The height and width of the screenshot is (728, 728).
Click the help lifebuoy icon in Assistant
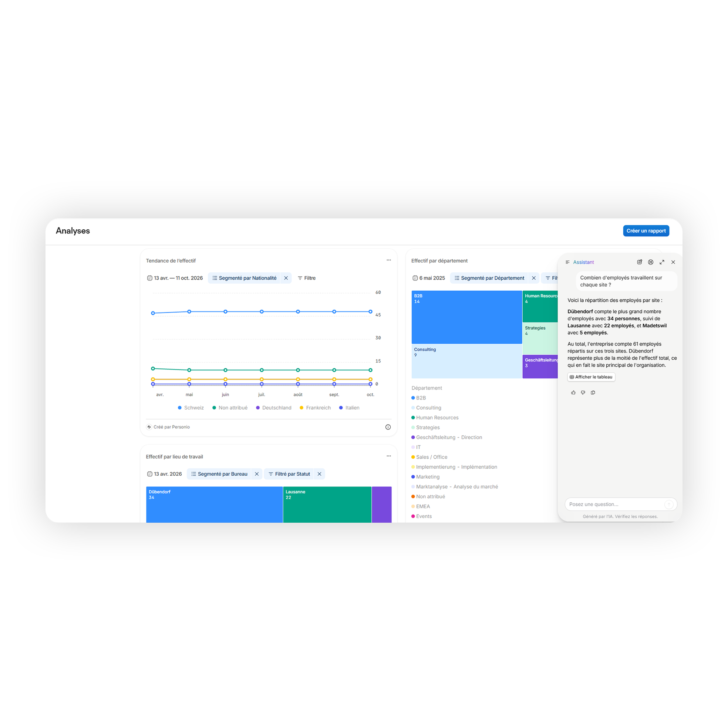(650, 262)
